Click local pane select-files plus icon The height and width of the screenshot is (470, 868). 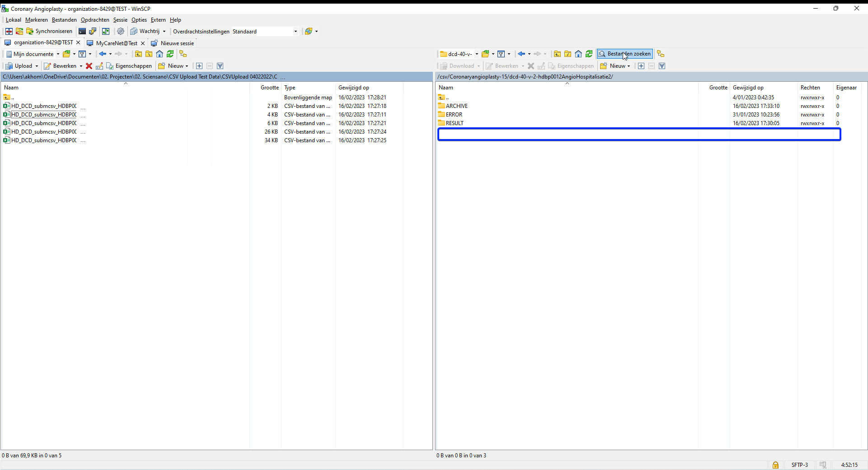coord(199,66)
